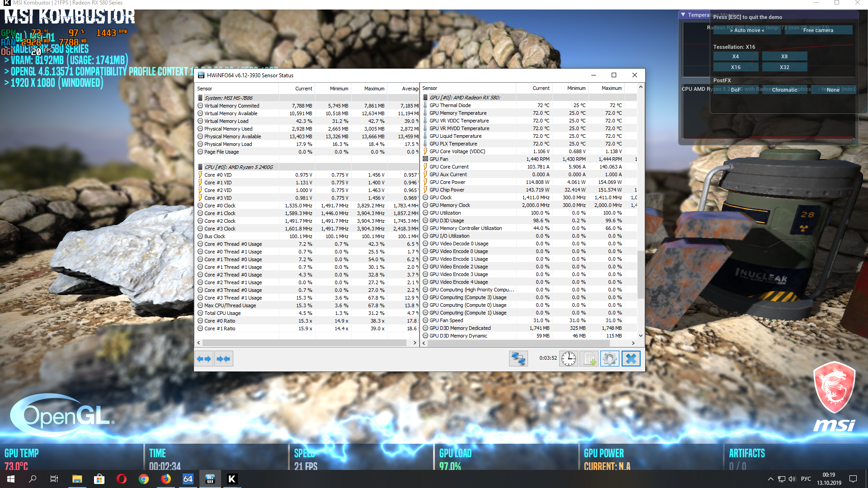Open HWiNFO64 in the taskbar
Screen dimensions: 868x488
point(210,479)
